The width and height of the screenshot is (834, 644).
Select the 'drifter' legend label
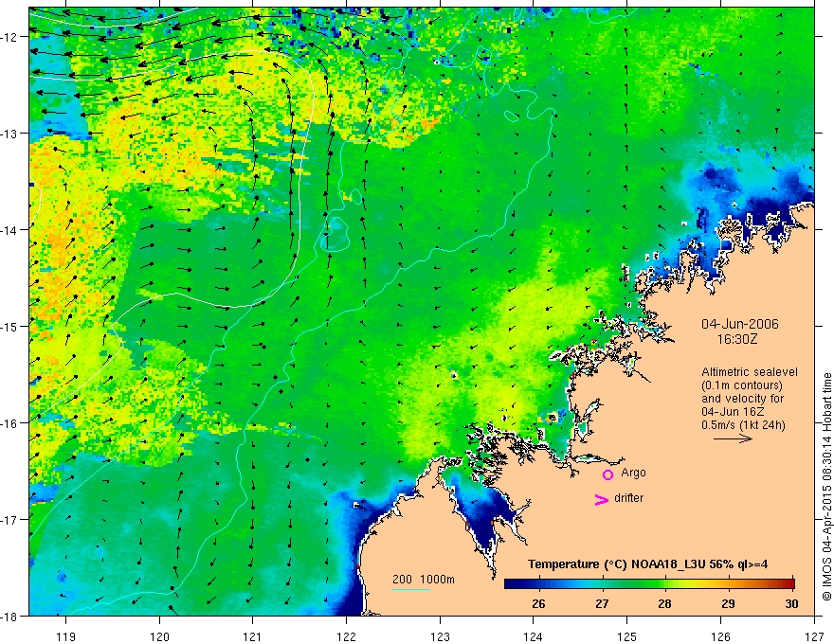pos(628,498)
